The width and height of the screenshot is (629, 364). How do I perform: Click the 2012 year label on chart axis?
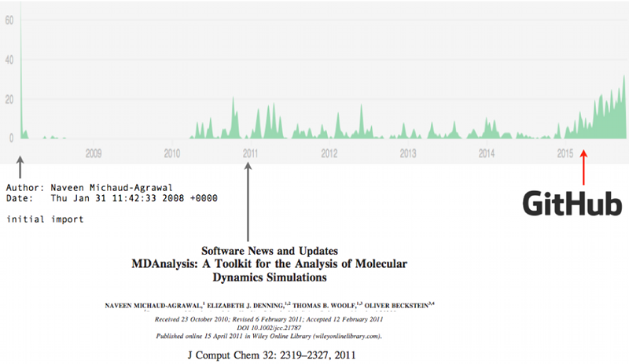329,153
